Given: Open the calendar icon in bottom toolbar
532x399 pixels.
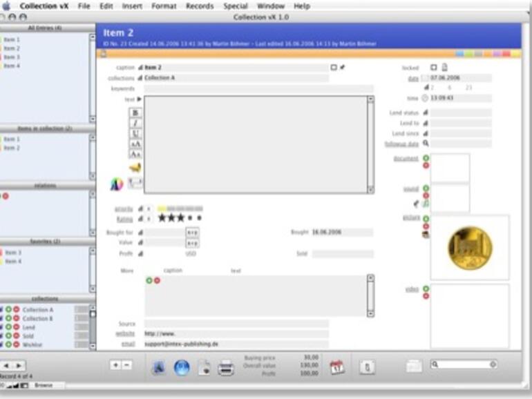Looking at the screenshot, I should coord(337,367).
